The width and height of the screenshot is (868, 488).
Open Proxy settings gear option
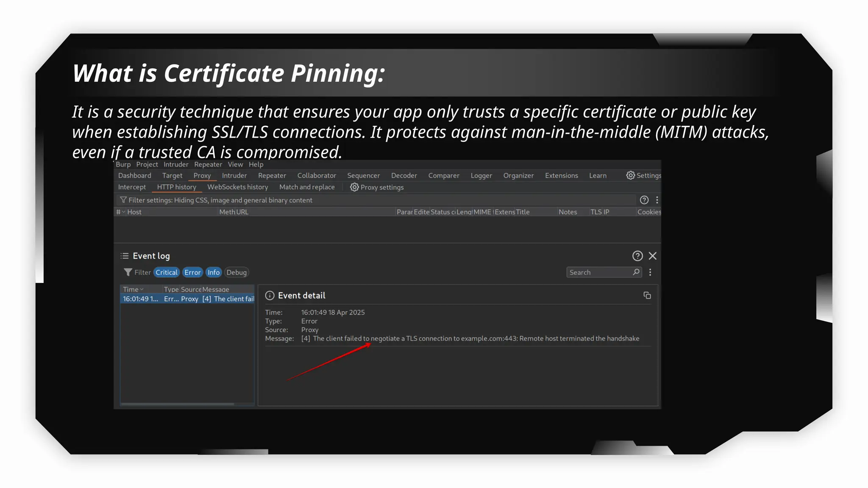(377, 187)
